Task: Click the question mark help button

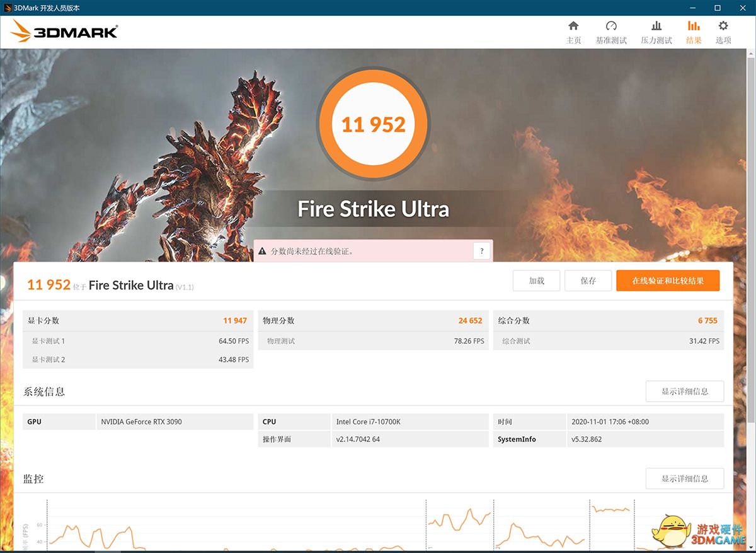Action: pyautogui.click(x=481, y=251)
